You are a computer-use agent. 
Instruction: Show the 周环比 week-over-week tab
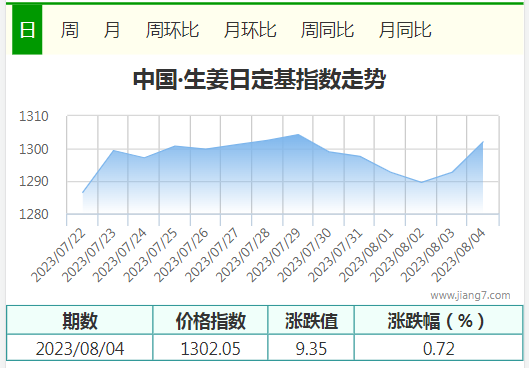pos(172,30)
